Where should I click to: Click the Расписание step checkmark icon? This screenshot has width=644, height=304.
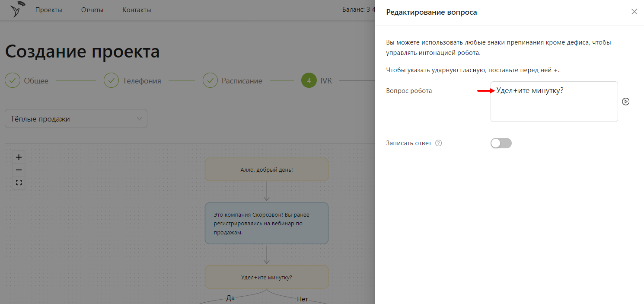[x=210, y=80]
